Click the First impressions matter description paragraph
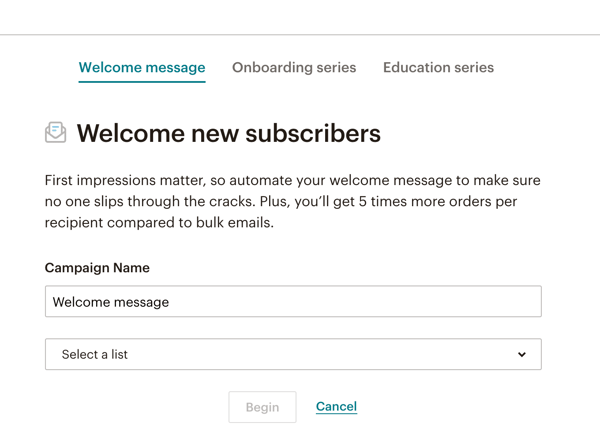The height and width of the screenshot is (445, 600). tap(293, 201)
